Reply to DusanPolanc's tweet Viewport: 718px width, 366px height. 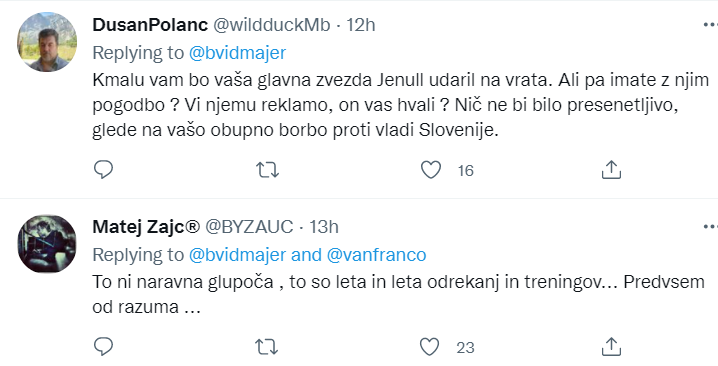(103, 170)
